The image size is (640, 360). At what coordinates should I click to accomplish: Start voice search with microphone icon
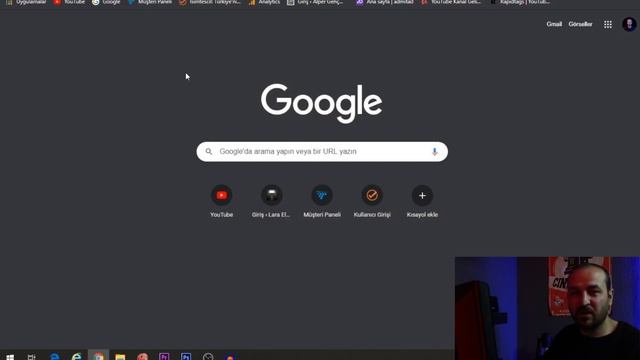pos(434,151)
